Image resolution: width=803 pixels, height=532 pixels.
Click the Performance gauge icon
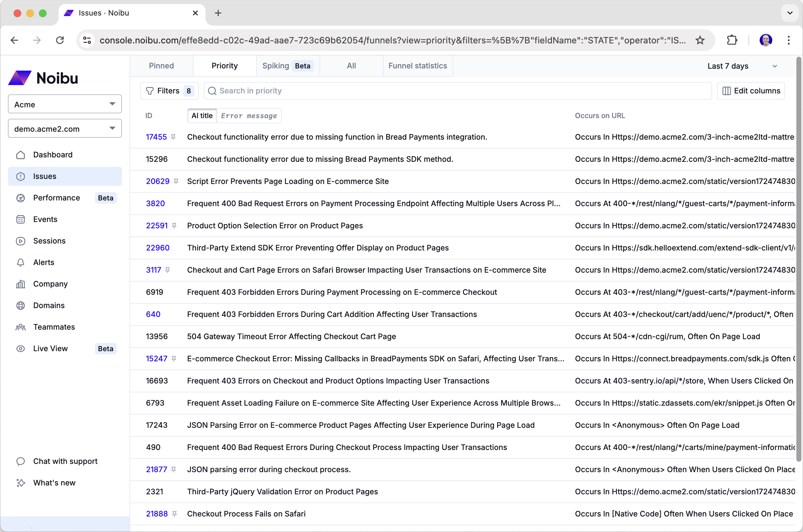point(21,198)
